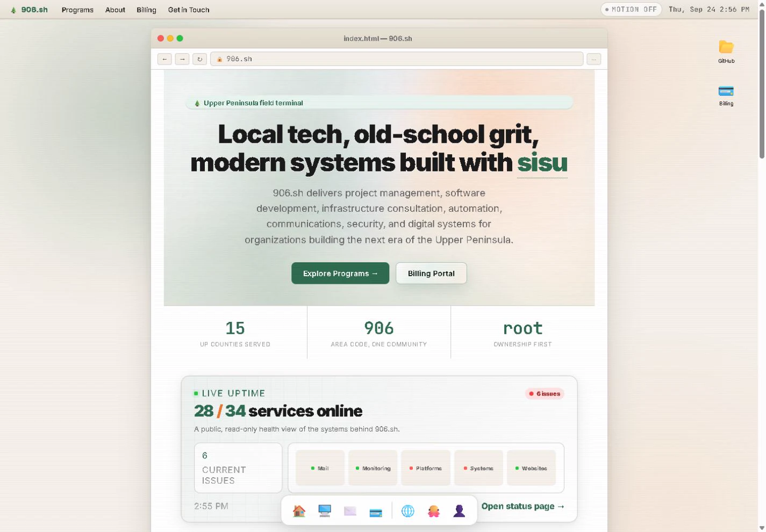Go forward with the browser forward arrow
This screenshot has height=532, width=766.
click(x=182, y=59)
